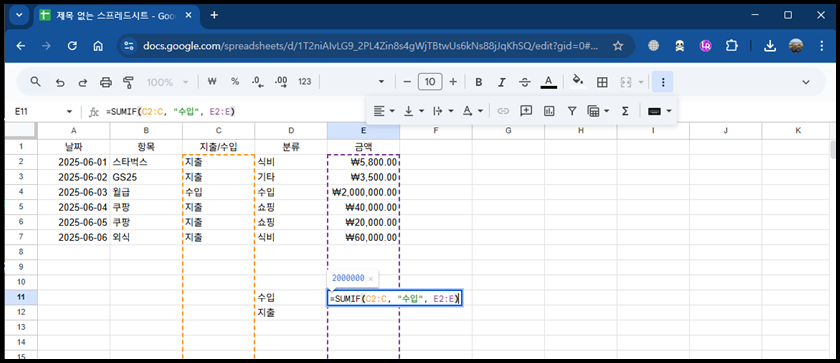This screenshot has width=840, height=363.
Task: Select column E header
Action: pos(363,131)
